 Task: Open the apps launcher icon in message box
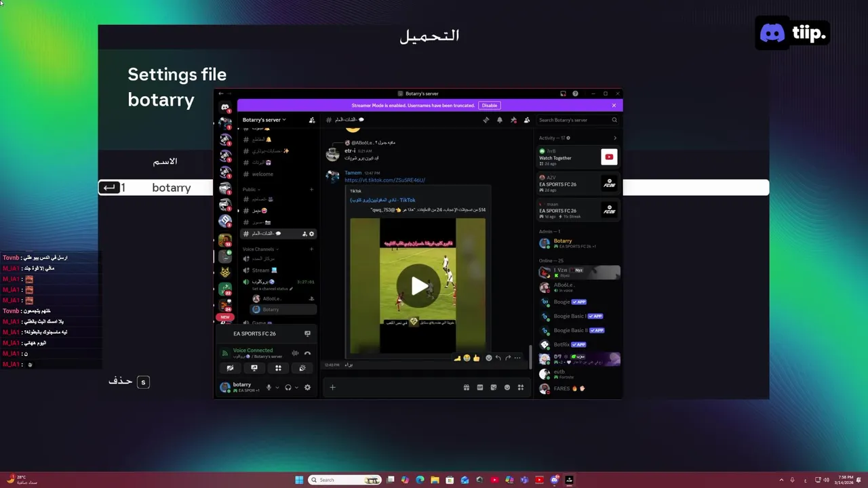point(521,388)
